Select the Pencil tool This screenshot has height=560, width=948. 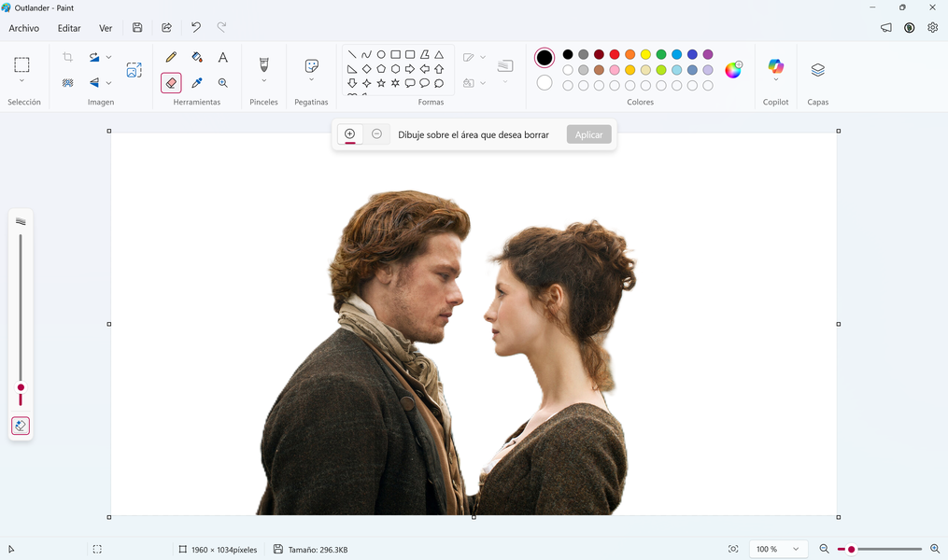[171, 57]
